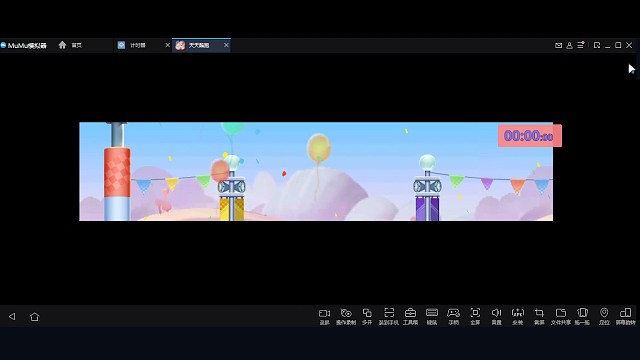
Task: Open the gamepad controller settings
Action: [453, 316]
